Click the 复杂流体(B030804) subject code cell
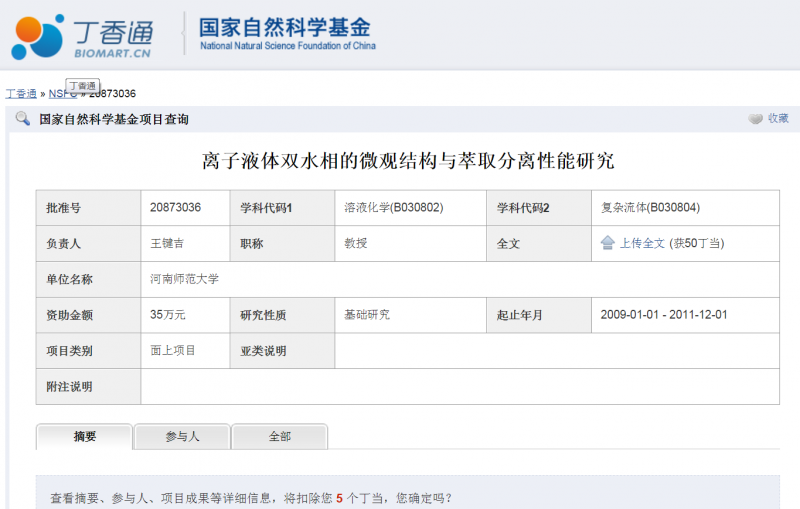This screenshot has width=800, height=509. [650, 208]
